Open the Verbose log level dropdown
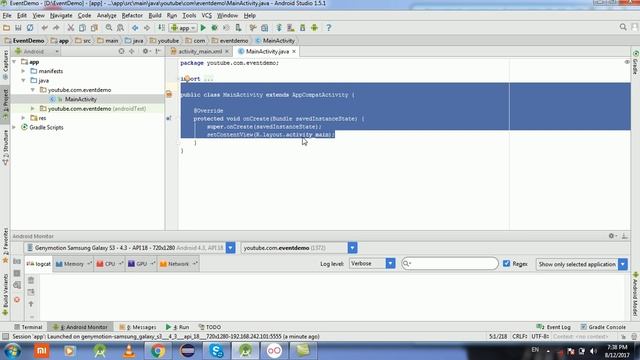This screenshot has width=640, height=360. [x=390, y=264]
